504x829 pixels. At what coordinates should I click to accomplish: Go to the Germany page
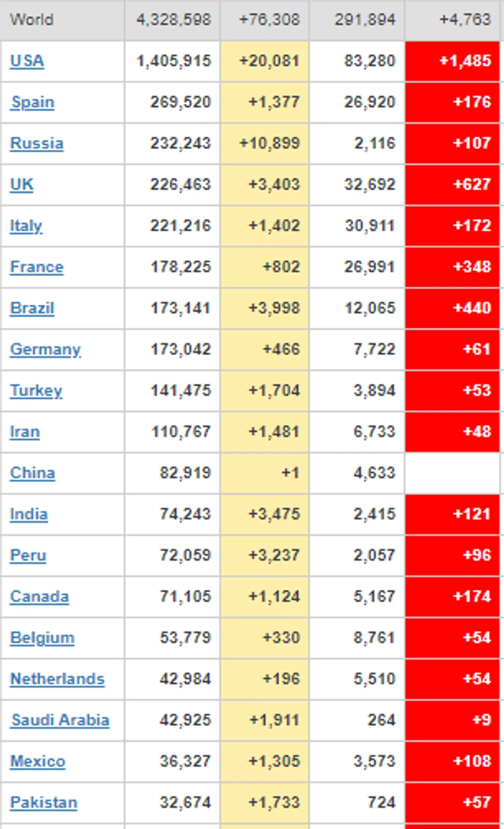(x=46, y=350)
